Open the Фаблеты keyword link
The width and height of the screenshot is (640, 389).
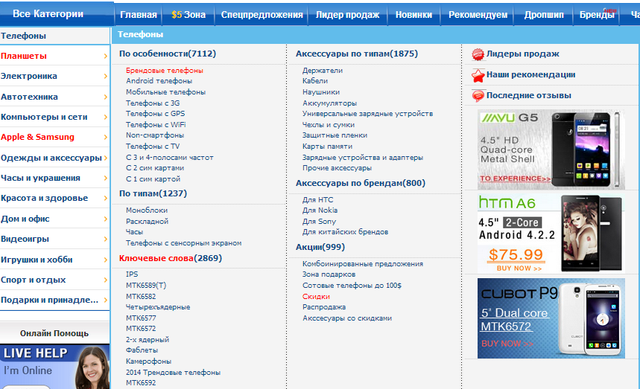tap(142, 351)
